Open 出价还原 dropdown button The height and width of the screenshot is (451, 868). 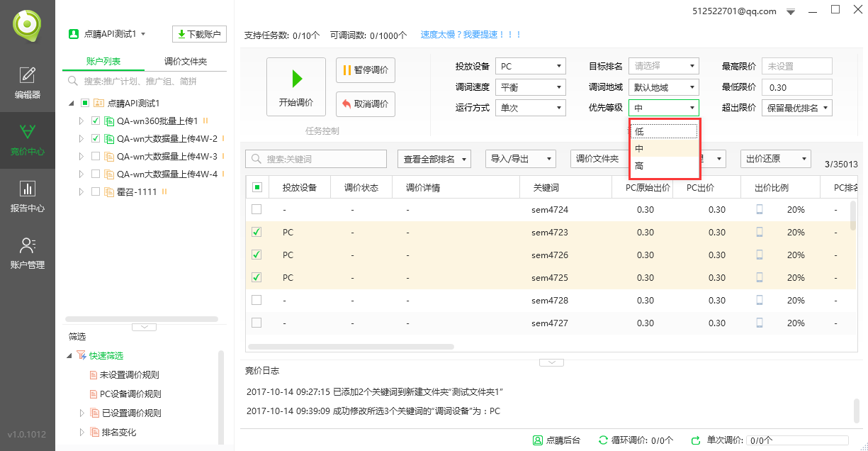click(776, 159)
